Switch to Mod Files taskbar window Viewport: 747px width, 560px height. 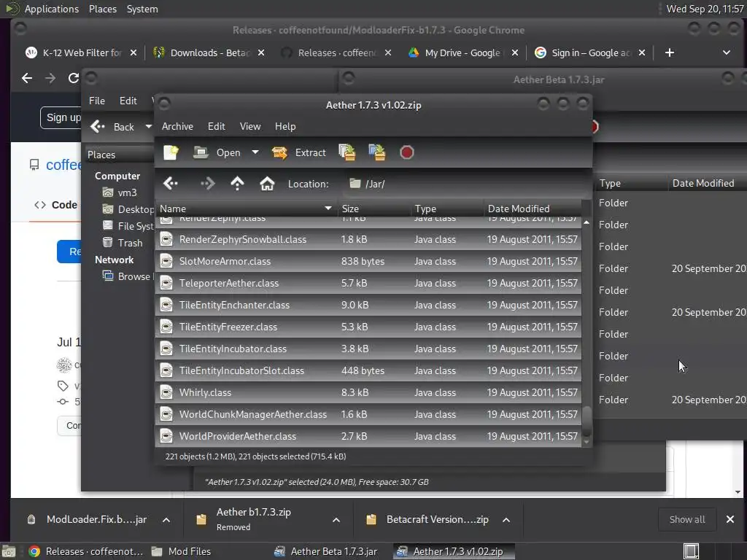click(181, 551)
